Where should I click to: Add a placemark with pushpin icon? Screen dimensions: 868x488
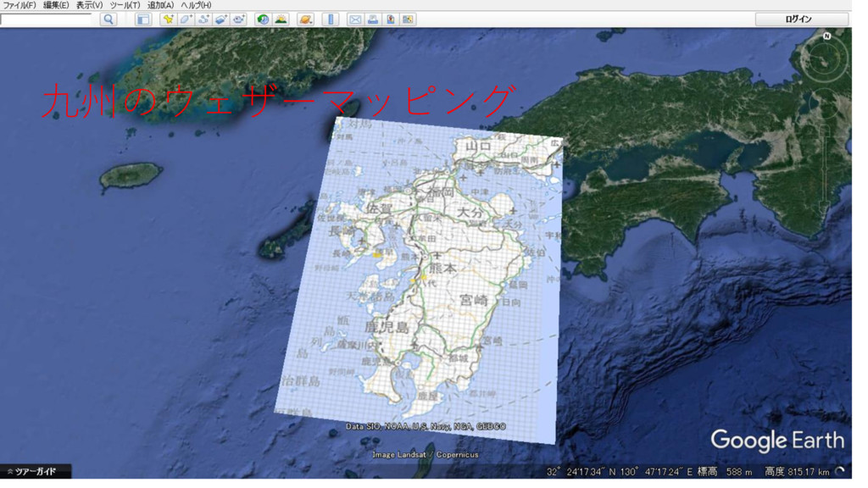coord(168,19)
